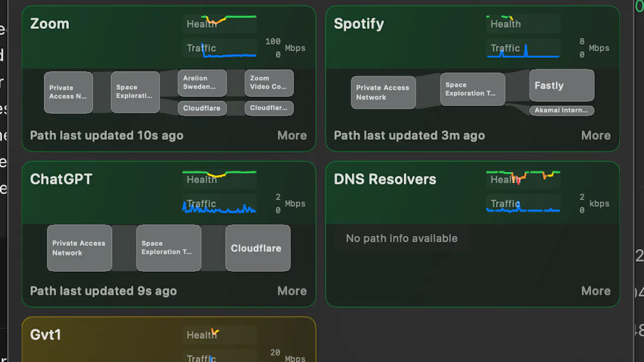Click 'Path last updated 9s ago' text

pos(103,291)
